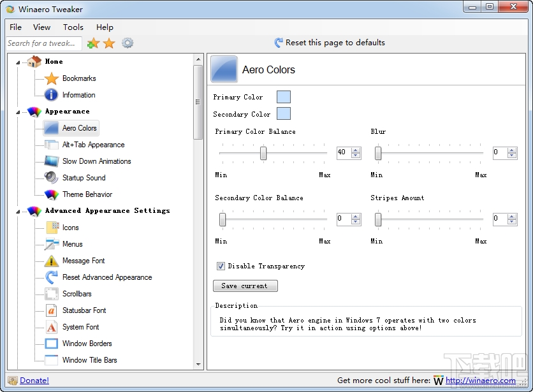This screenshot has height=392, width=533.
Task: Select Slow Down Animations label
Action: [96, 161]
